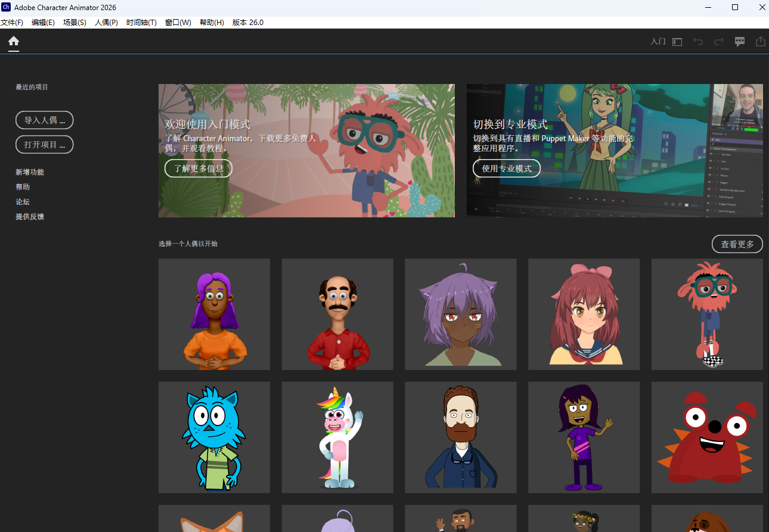Click the 查看更多 button
This screenshot has width=769, height=532.
(737, 244)
